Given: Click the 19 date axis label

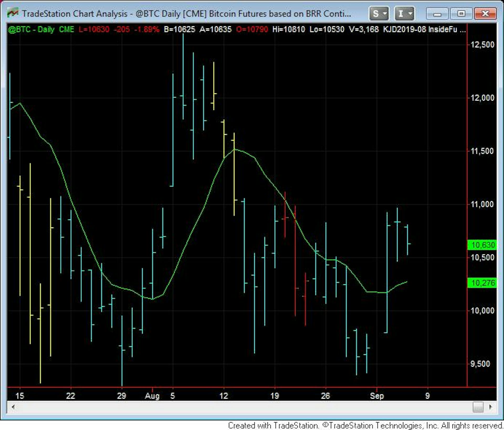Looking at the screenshot, I should pyautogui.click(x=275, y=396).
